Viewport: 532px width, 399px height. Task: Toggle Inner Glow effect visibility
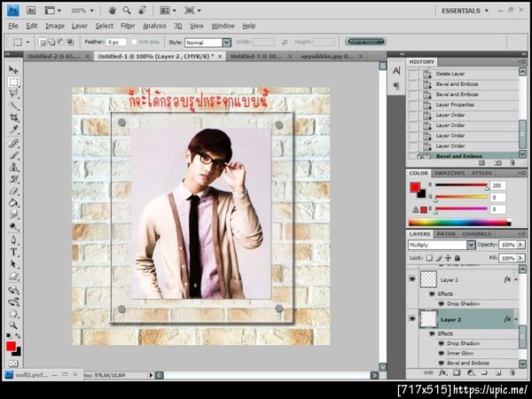point(441,353)
